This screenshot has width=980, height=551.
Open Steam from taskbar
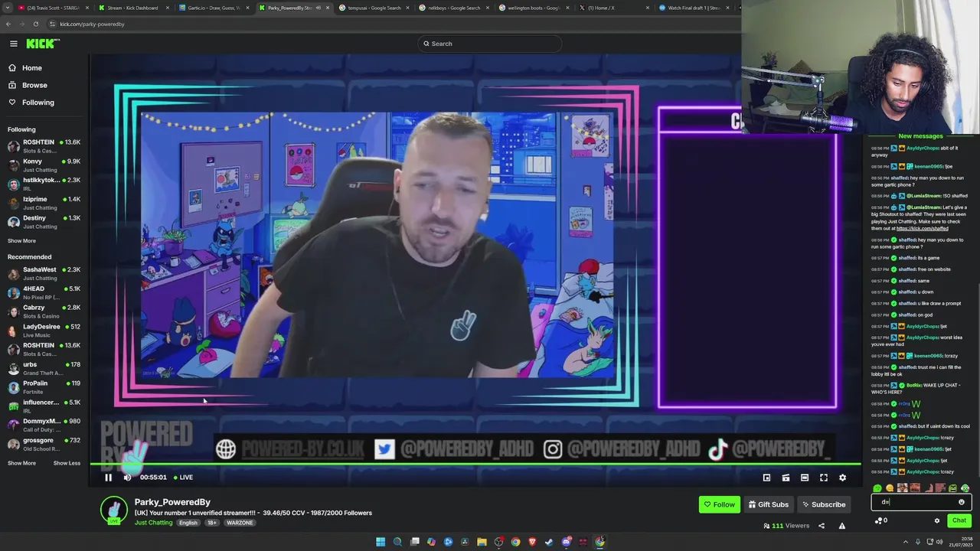click(549, 542)
